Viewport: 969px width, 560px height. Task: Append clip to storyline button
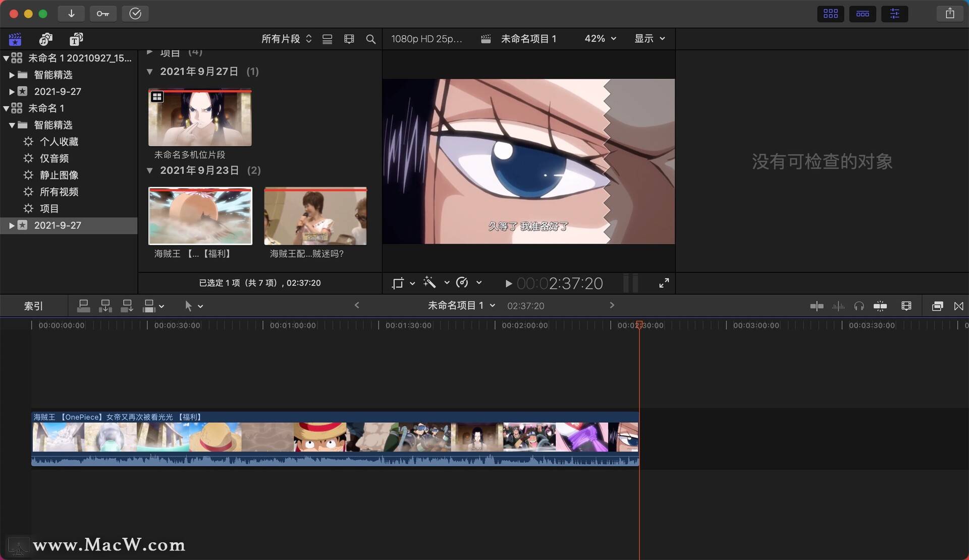coord(127,306)
